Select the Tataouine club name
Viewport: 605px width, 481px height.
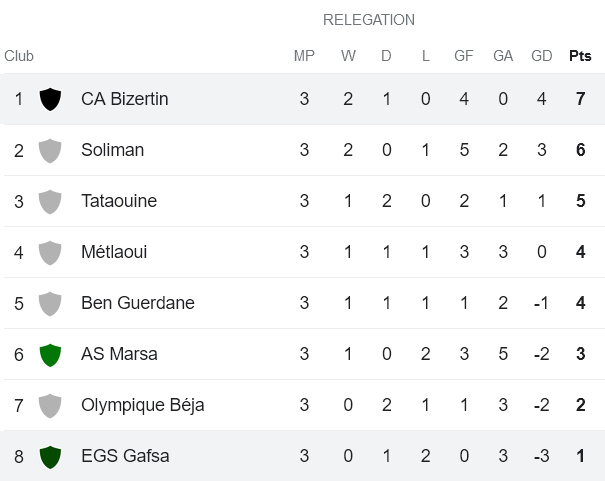click(119, 201)
